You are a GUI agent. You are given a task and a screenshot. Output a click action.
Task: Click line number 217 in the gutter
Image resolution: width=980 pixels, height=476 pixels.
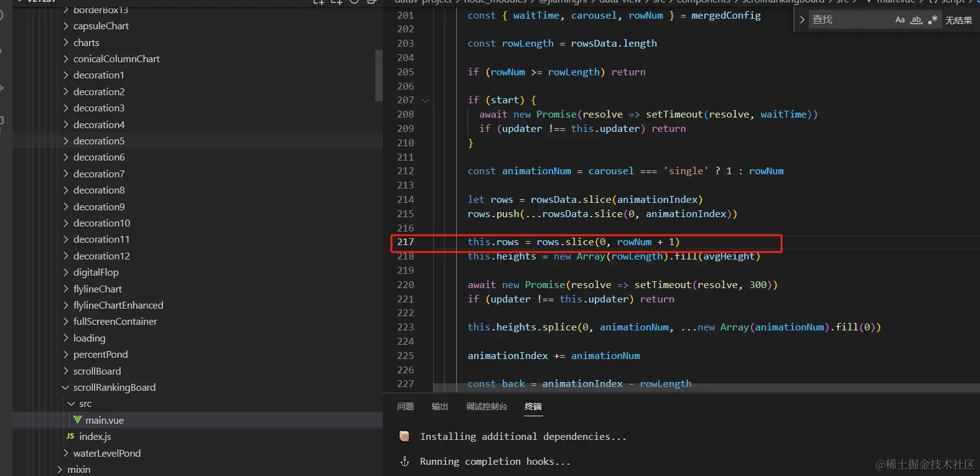pyautogui.click(x=406, y=242)
